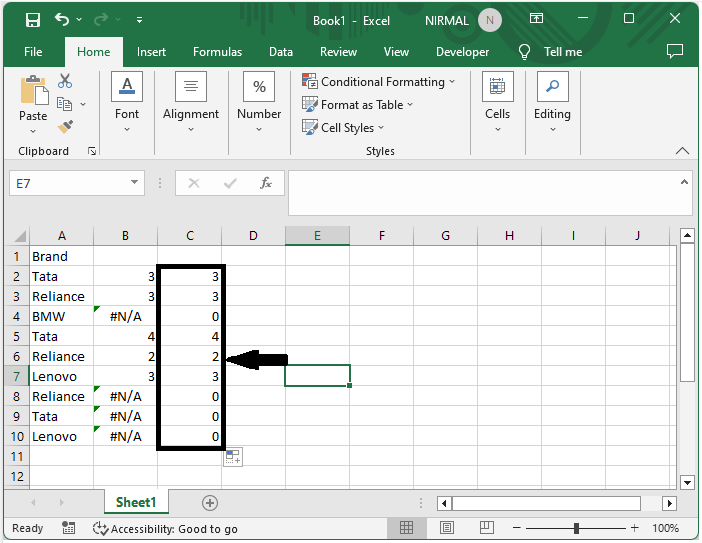Select the Sheet1 tab

click(136, 502)
